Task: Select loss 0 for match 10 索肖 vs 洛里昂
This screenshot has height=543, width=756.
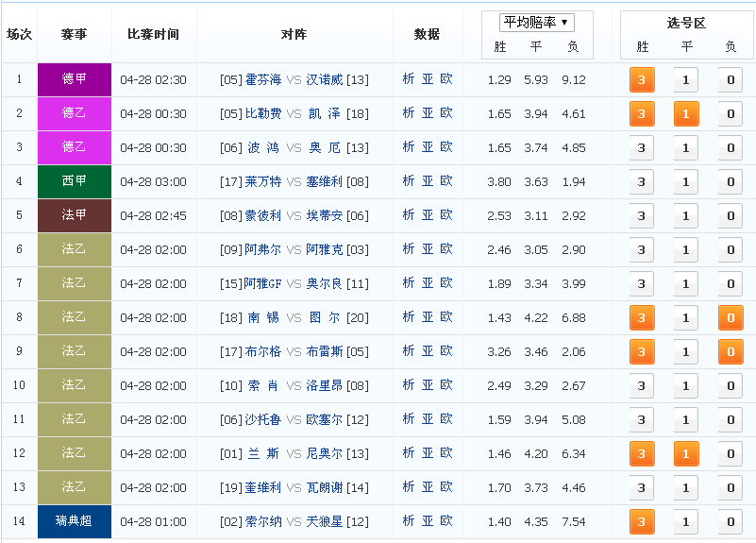Action: (x=731, y=386)
